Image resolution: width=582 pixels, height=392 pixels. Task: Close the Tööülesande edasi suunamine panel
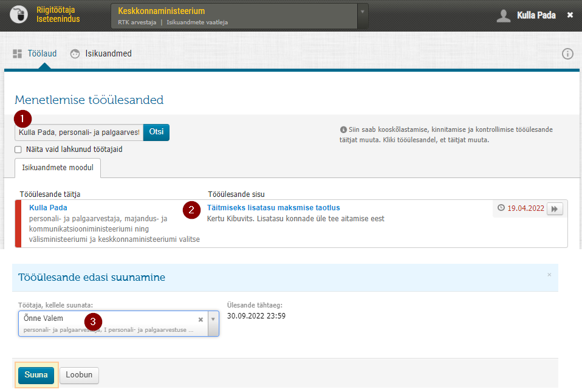(x=549, y=275)
